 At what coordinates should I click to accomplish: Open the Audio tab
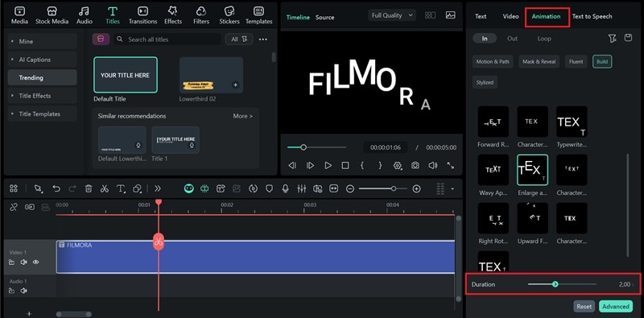[84, 15]
